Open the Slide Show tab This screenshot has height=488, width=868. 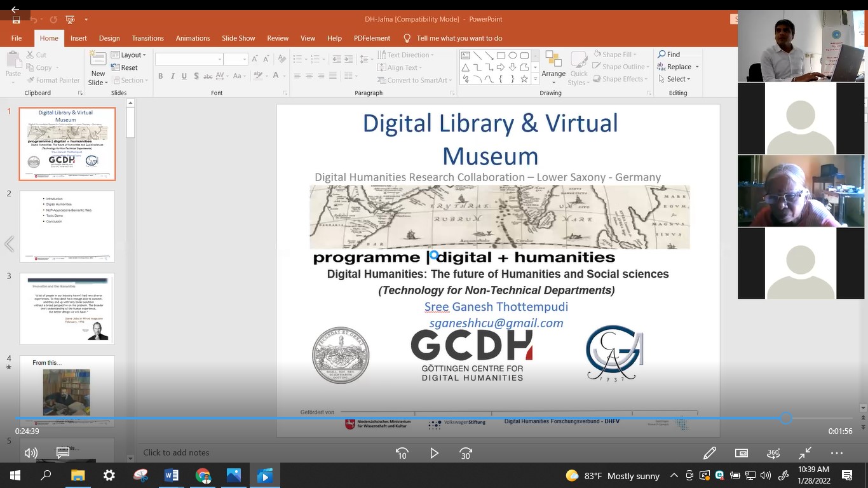238,38
